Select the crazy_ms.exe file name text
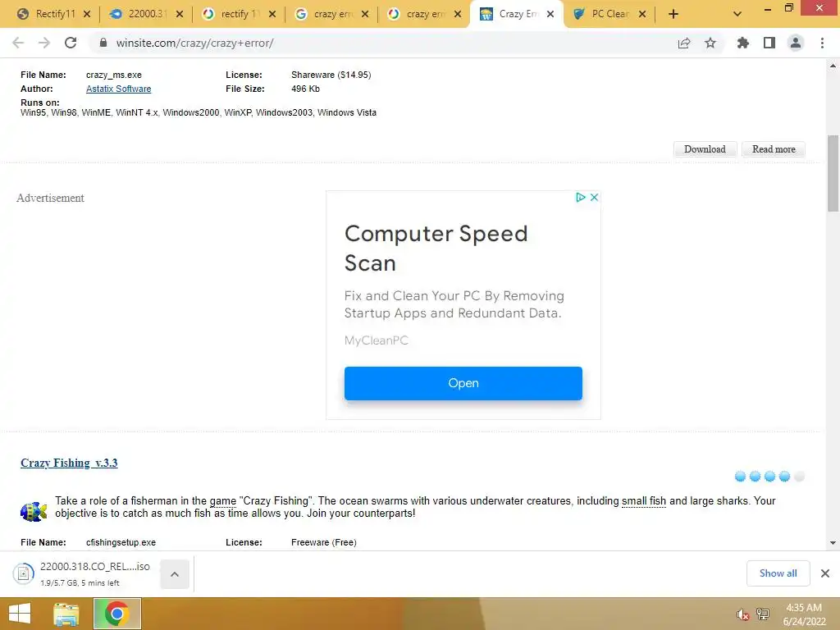Image resolution: width=840 pixels, height=630 pixels. click(113, 75)
